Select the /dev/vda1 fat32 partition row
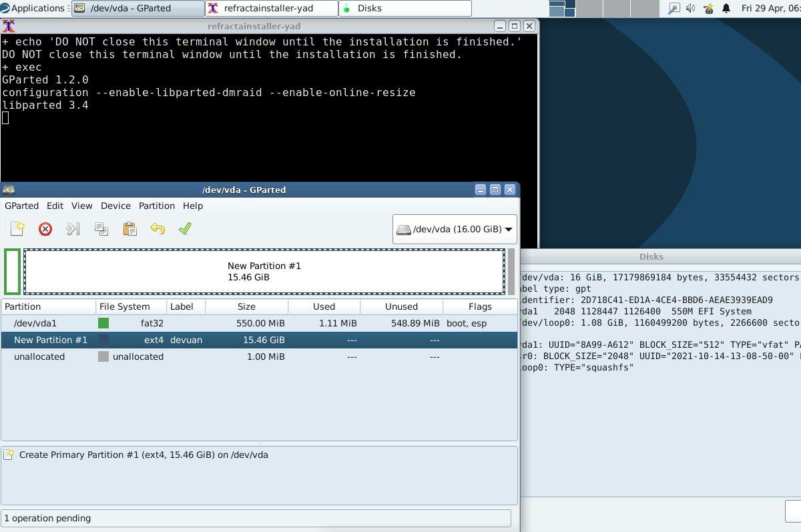The width and height of the screenshot is (801, 532). coord(133,323)
